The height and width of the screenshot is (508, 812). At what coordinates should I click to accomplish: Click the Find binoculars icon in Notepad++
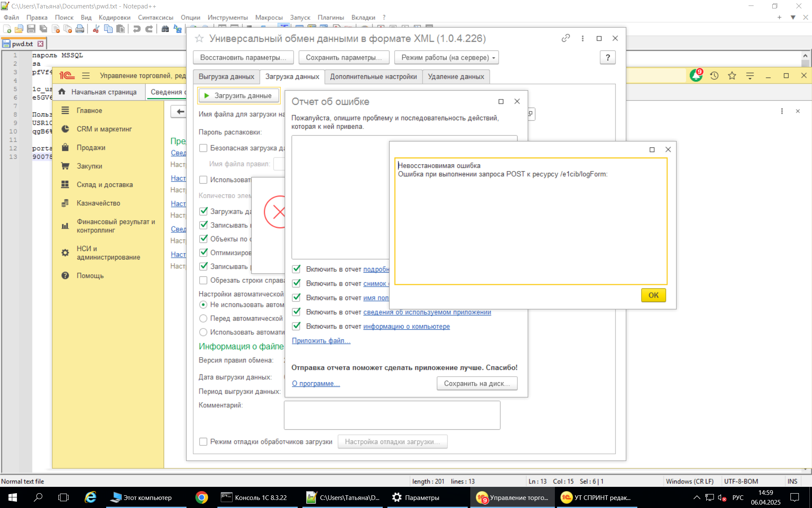point(165,29)
